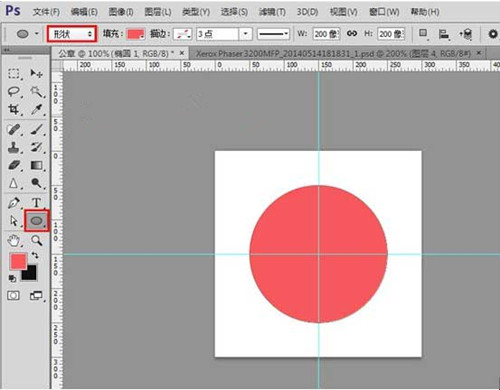The image size is (500, 390).
Task: Open path alignment options
Action: (444, 34)
